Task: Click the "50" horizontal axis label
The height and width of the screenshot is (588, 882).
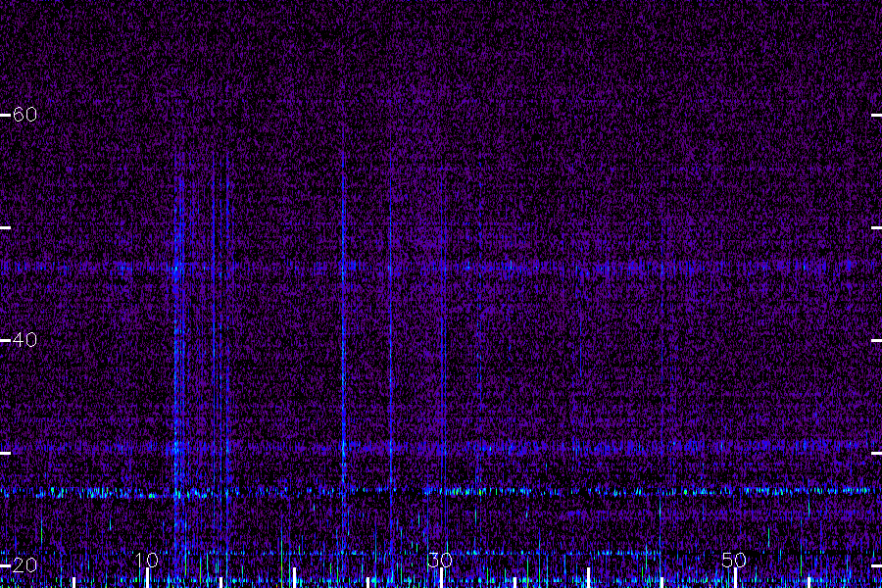Action: 734,560
